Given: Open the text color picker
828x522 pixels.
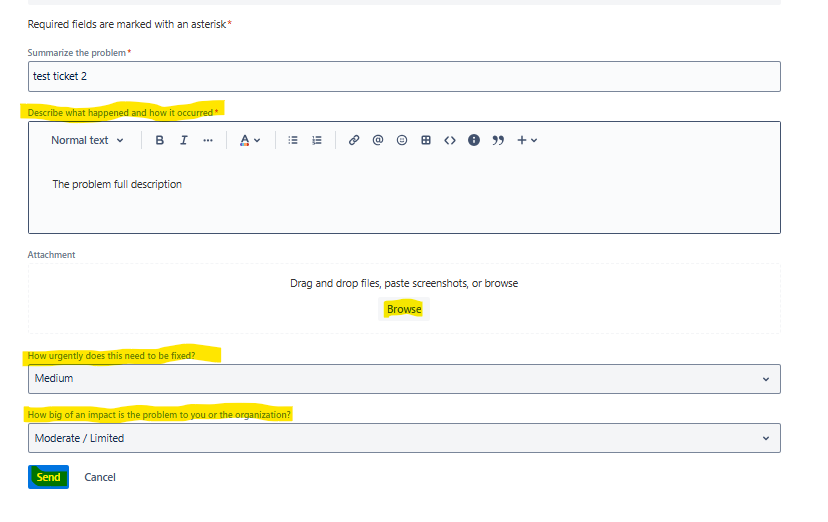Looking at the screenshot, I should click(249, 141).
